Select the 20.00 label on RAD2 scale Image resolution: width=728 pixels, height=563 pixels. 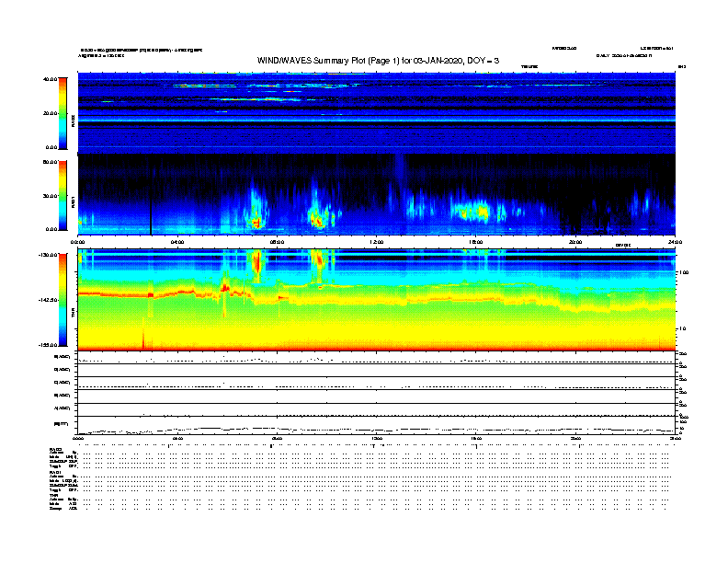[x=50, y=113]
